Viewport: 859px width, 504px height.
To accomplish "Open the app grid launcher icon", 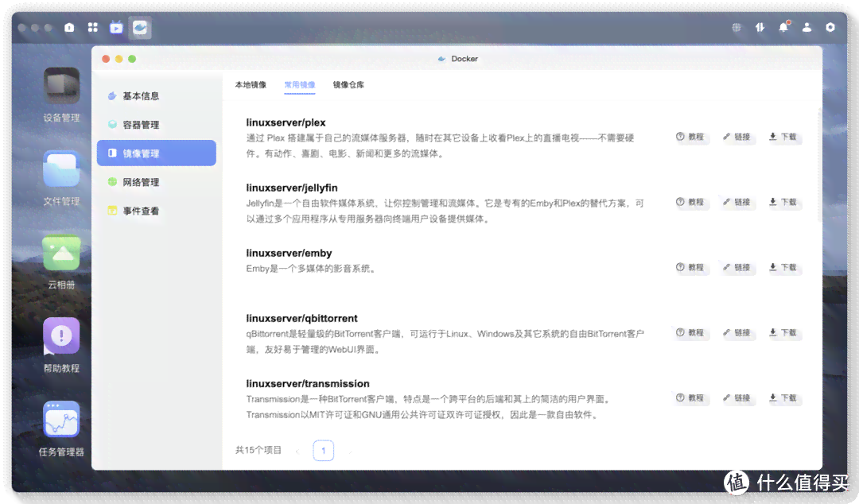I will [92, 27].
